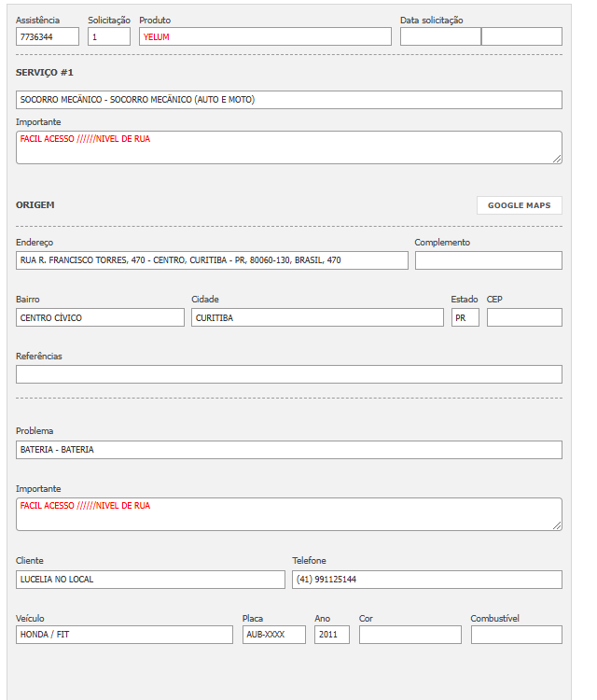The width and height of the screenshot is (597, 700).
Task: Open the Google Maps button
Action: pyautogui.click(x=519, y=205)
